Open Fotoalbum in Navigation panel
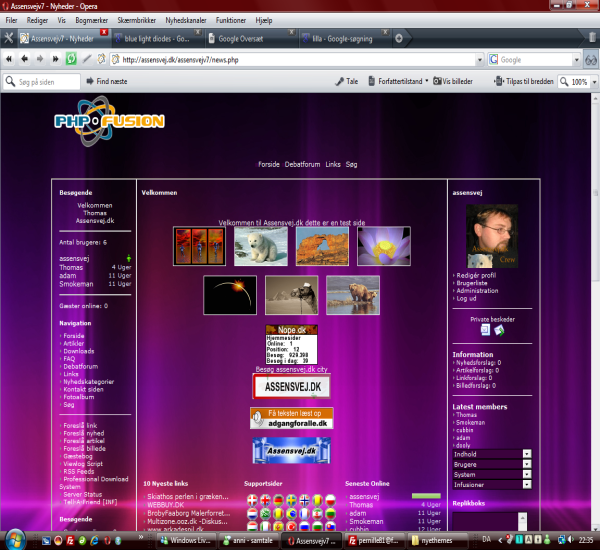Image resolution: width=600 pixels, height=550 pixels. click(78, 397)
